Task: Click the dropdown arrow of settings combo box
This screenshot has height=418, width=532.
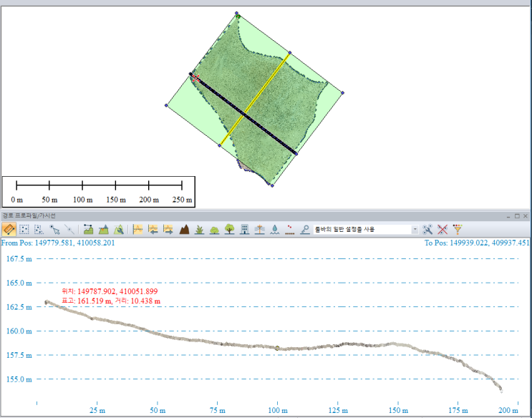Action: click(x=415, y=230)
